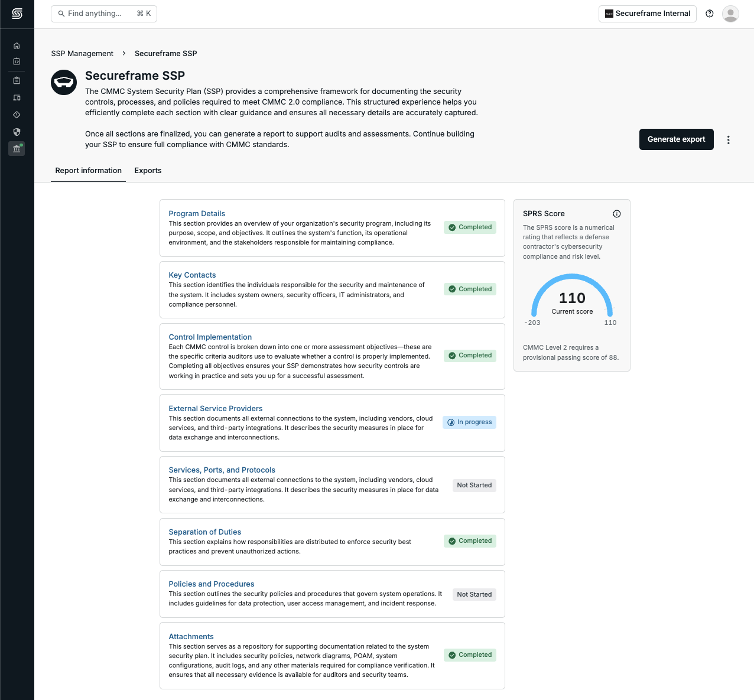Click Not Started badge for Policies and Procedures

(x=474, y=595)
